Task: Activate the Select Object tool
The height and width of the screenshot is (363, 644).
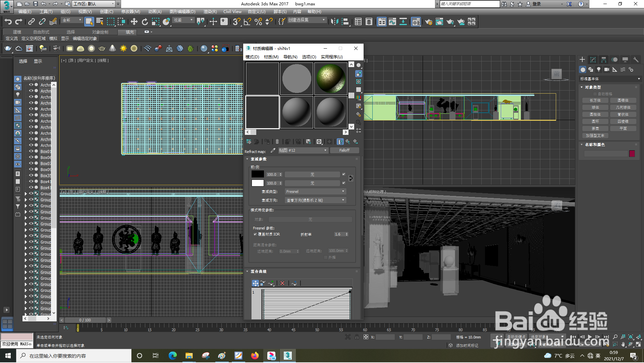Action: click(89, 22)
